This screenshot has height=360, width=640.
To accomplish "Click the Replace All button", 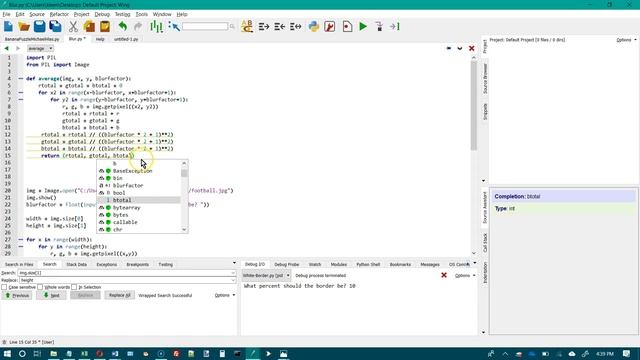I will [x=120, y=295].
